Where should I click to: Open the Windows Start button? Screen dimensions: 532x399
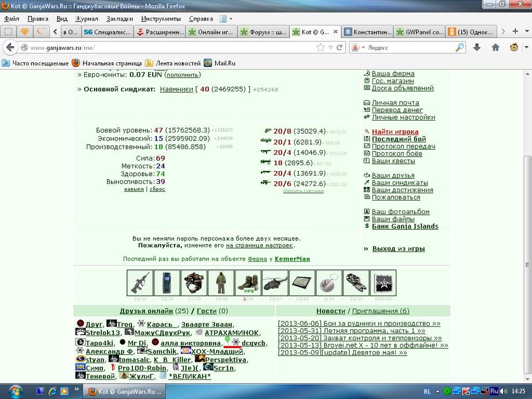tap(15, 392)
